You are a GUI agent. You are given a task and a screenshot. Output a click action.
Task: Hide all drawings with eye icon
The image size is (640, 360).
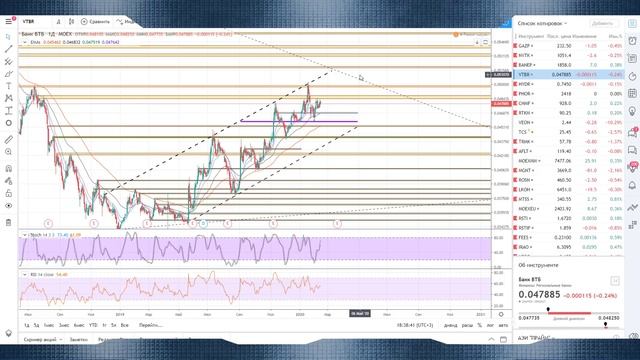(x=9, y=206)
